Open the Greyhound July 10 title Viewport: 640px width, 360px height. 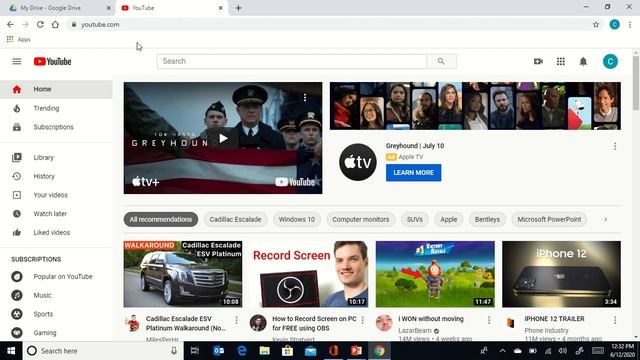click(x=415, y=146)
